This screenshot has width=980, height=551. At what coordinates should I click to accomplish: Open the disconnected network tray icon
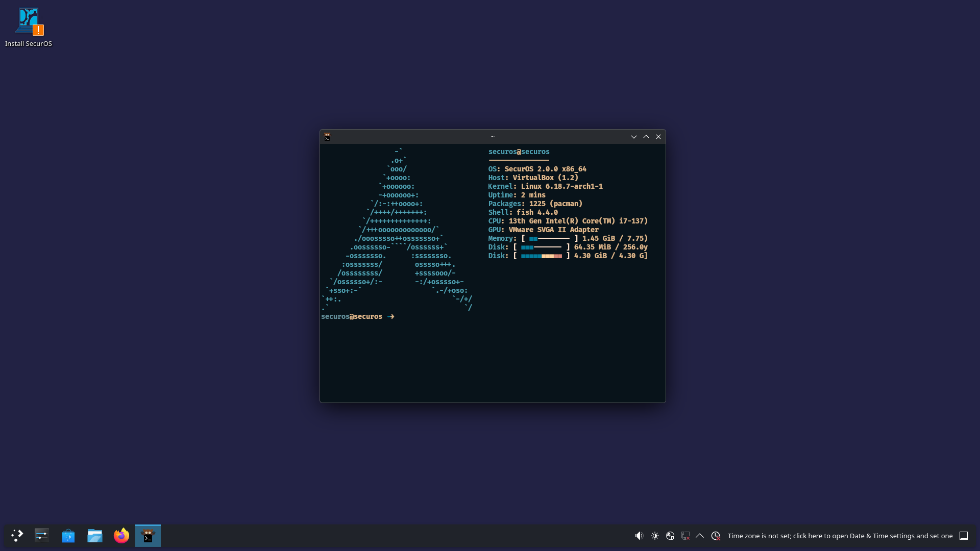pos(684,536)
